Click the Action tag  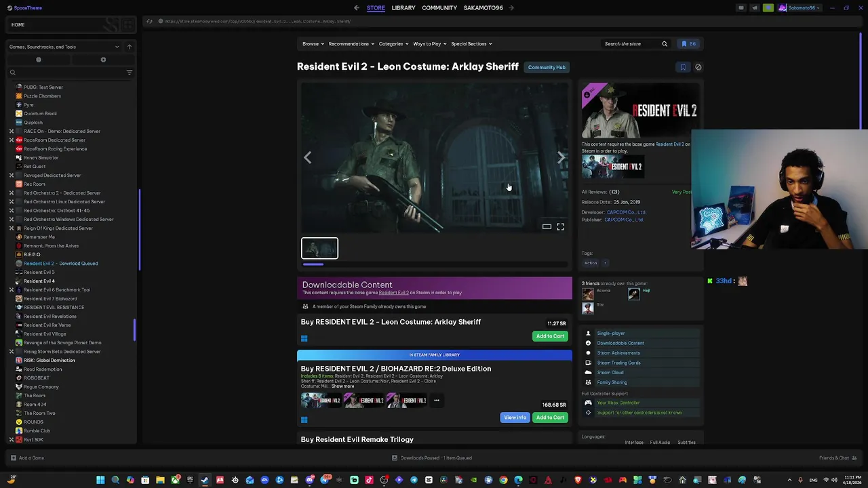tap(591, 263)
